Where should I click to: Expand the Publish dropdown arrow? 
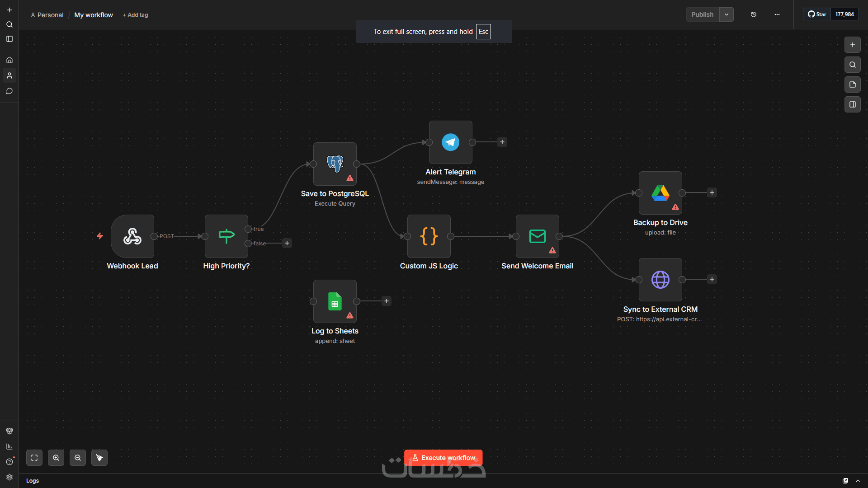coord(726,14)
